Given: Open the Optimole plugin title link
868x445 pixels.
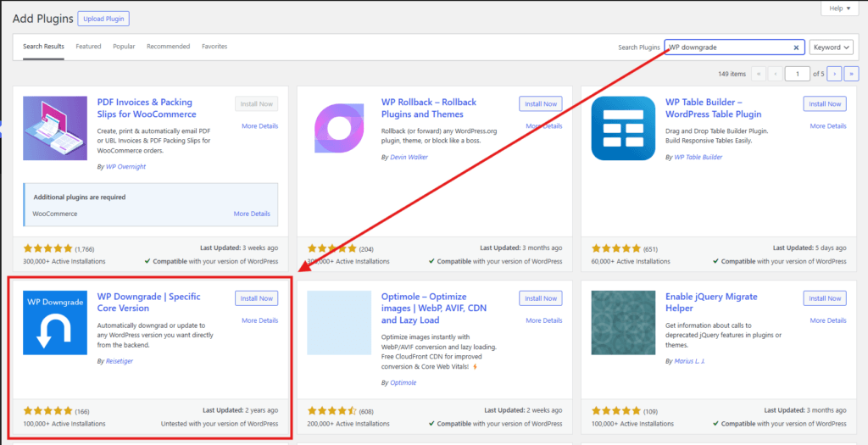Looking at the screenshot, I should click(434, 309).
